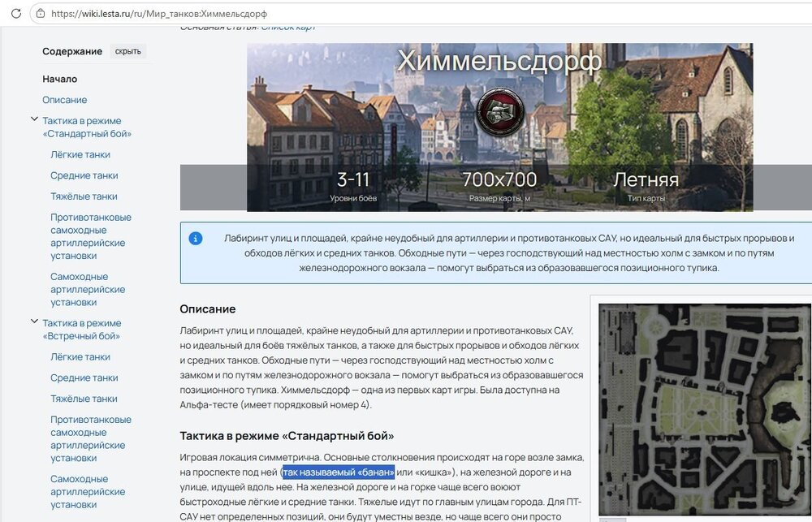The image size is (812, 522).
Task: Collapse «Встречный бой» section in contents sidebar
Action: pos(34,321)
